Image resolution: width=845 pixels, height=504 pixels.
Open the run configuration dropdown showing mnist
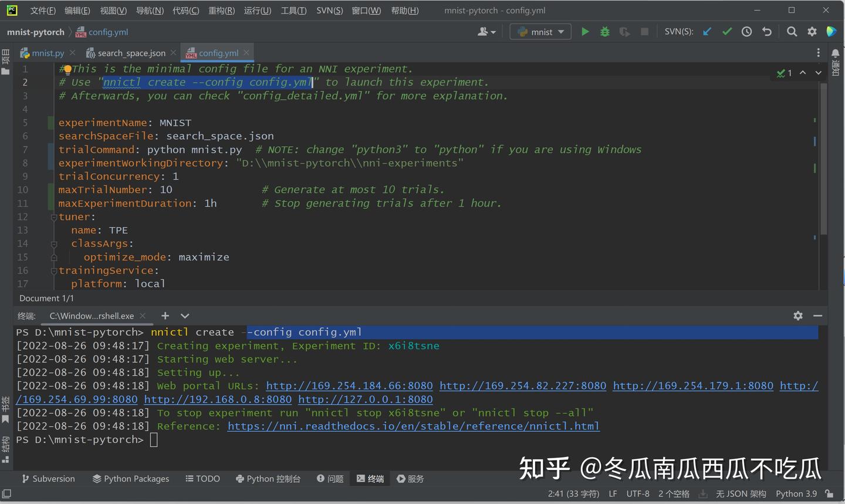pos(540,32)
